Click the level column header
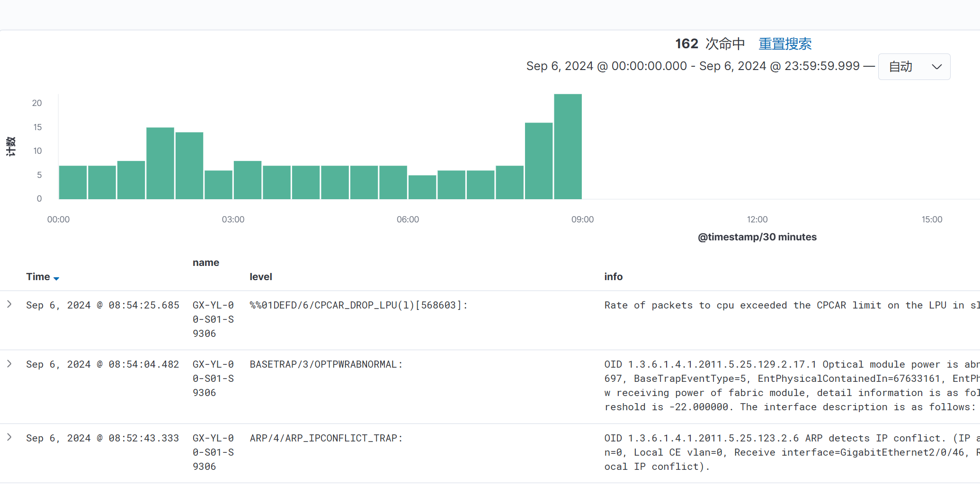The width and height of the screenshot is (980, 485). (x=261, y=277)
